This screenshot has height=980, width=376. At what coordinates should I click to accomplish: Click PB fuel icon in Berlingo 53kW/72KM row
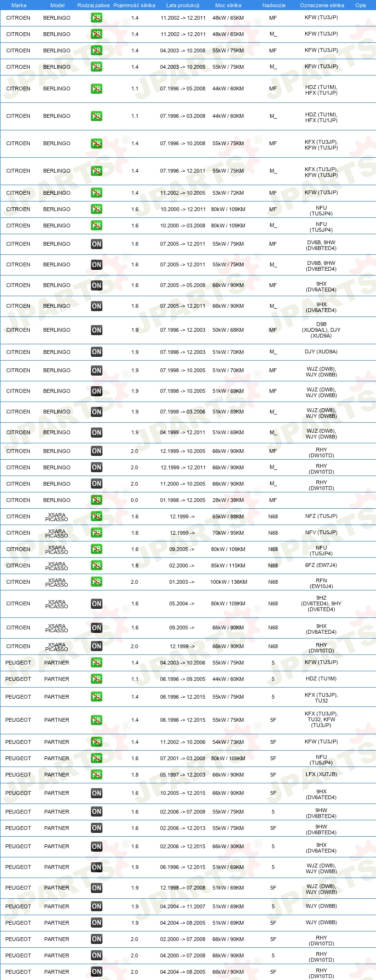[x=96, y=193]
